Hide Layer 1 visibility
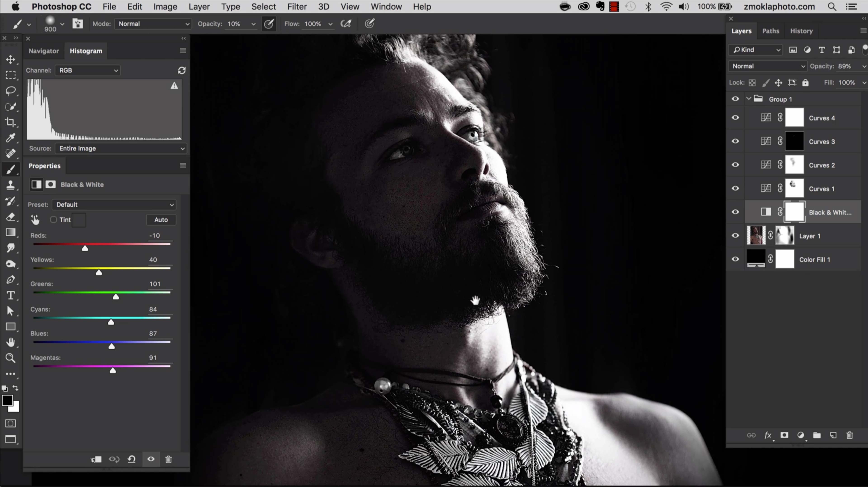 [x=735, y=236]
